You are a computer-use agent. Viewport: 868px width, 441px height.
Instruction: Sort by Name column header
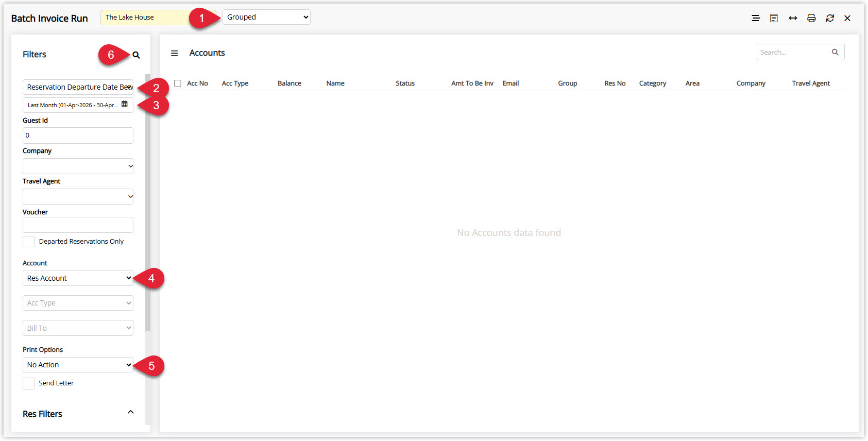[335, 83]
